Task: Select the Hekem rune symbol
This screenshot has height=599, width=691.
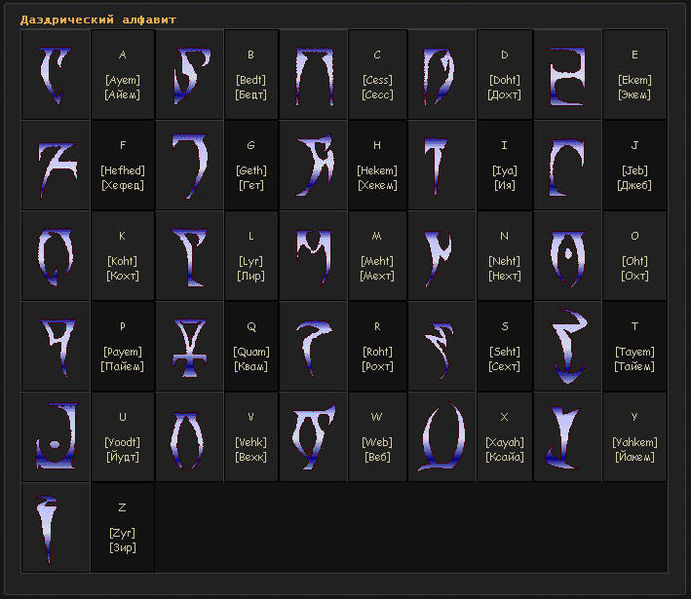Action: (313, 165)
